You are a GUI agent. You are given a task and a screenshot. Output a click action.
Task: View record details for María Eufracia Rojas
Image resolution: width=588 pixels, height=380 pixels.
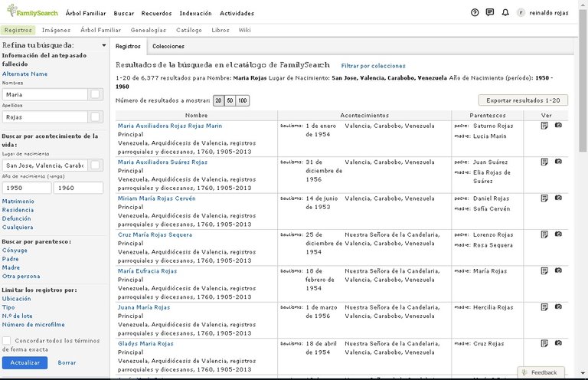pyautogui.click(x=544, y=270)
